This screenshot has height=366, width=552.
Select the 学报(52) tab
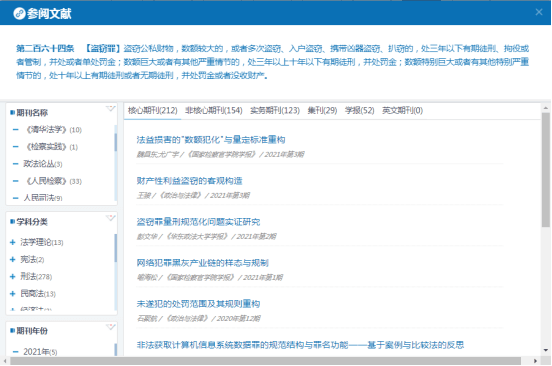pyautogui.click(x=359, y=111)
